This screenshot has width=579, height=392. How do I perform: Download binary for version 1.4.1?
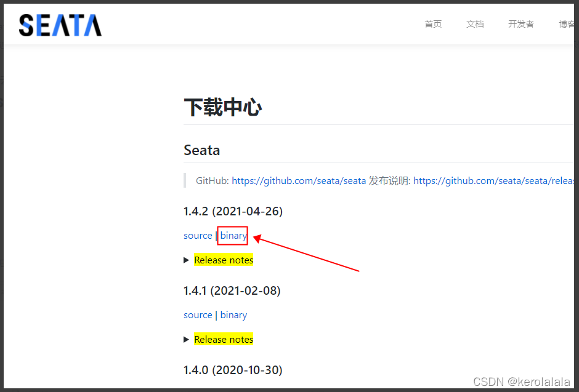point(233,315)
